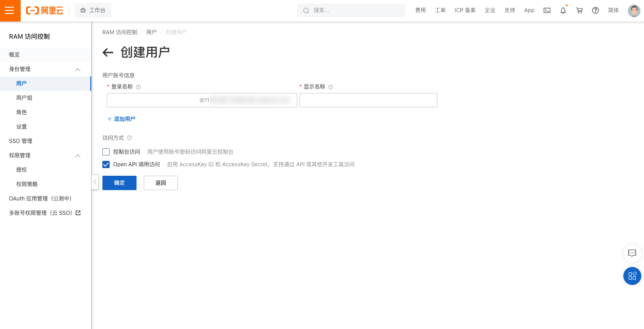644x329 pixels.
Task: Collapse the 身份管理 section
Action: point(77,69)
